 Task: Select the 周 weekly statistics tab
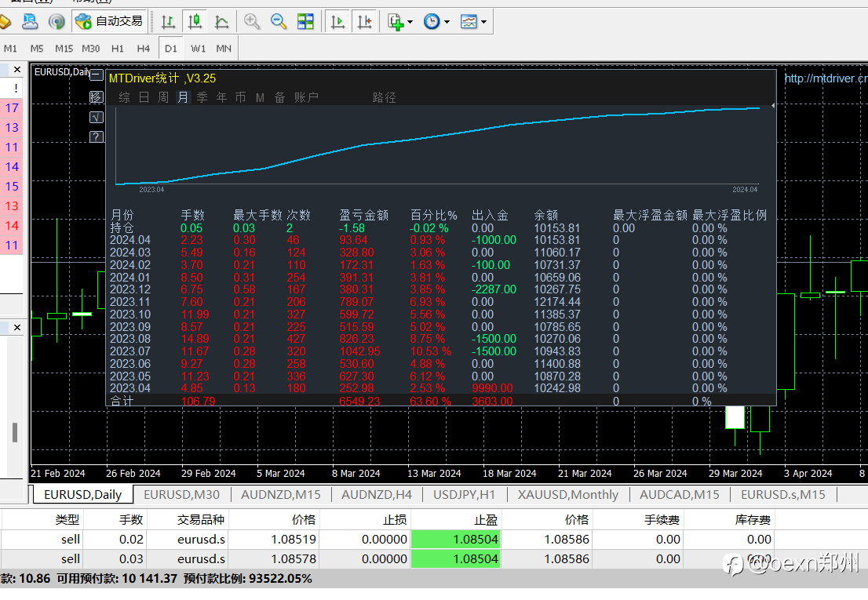(x=163, y=97)
